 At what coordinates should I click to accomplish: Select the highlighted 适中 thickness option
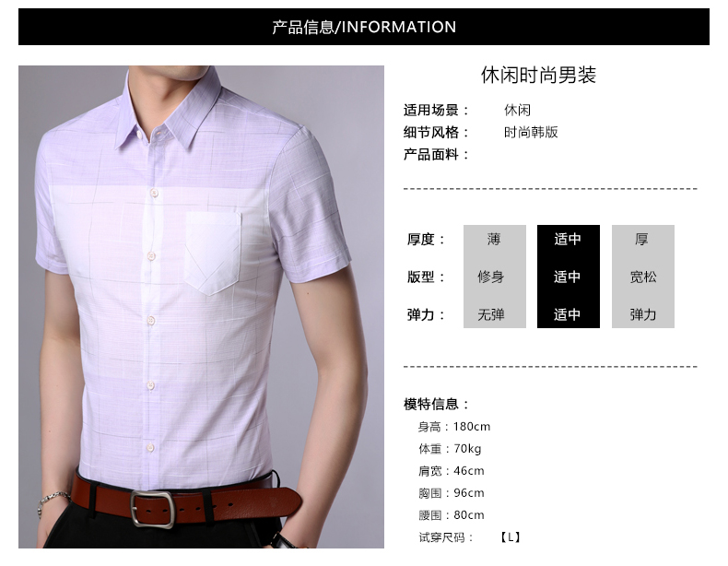(x=568, y=239)
